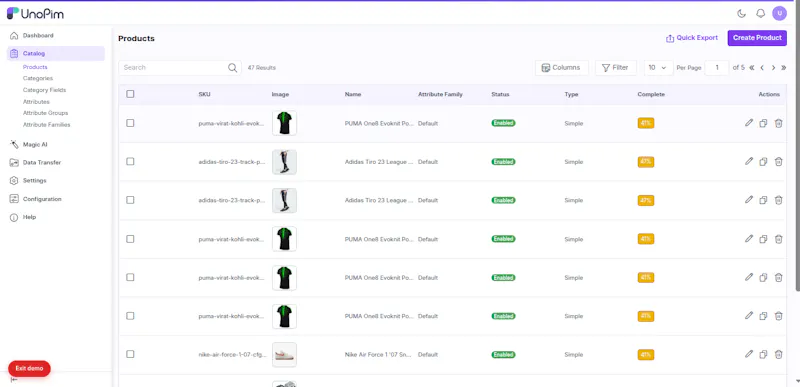This screenshot has height=387, width=800.
Task: Open per-page 10 dropdown
Action: point(658,68)
